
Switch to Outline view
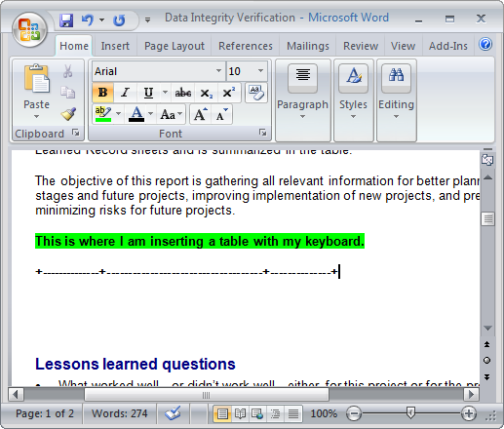pos(275,413)
